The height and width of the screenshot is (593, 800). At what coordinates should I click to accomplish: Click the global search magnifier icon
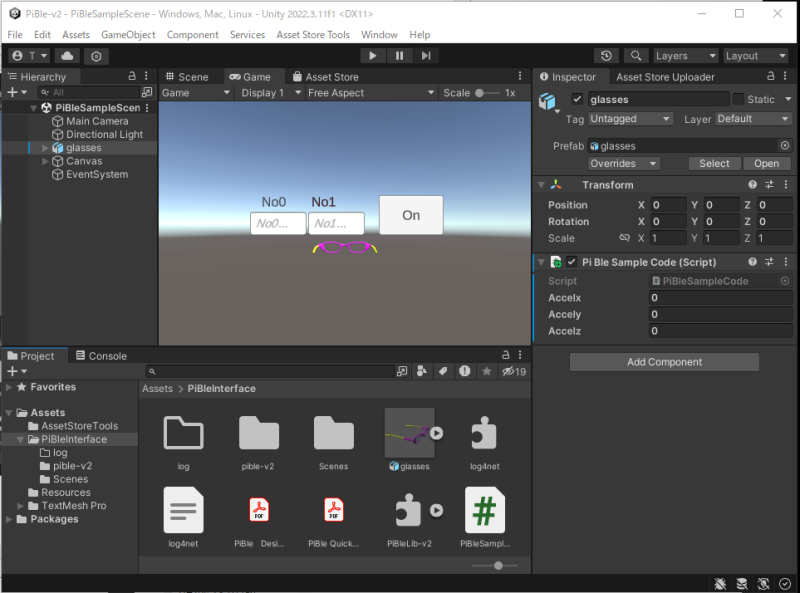pos(636,56)
